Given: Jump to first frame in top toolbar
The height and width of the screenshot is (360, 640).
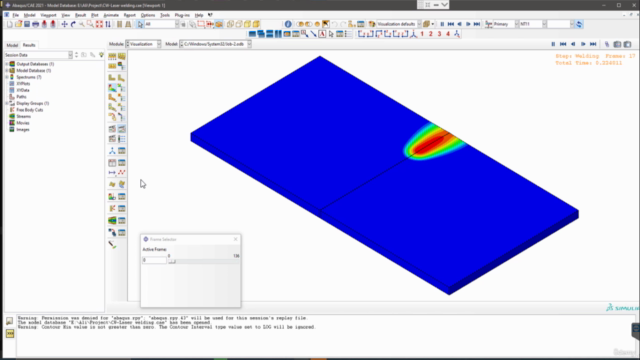Looking at the screenshot, I should [451, 24].
